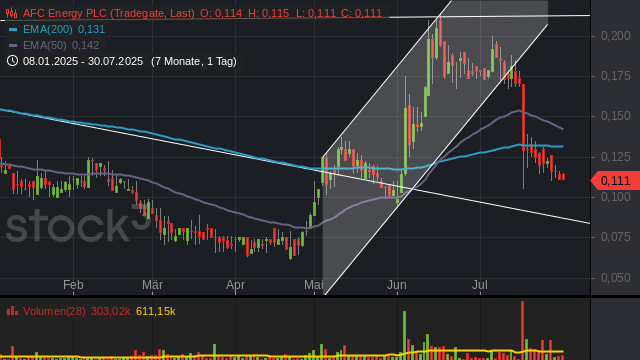Click the closing price C: 0,111 value

[x=361, y=13]
